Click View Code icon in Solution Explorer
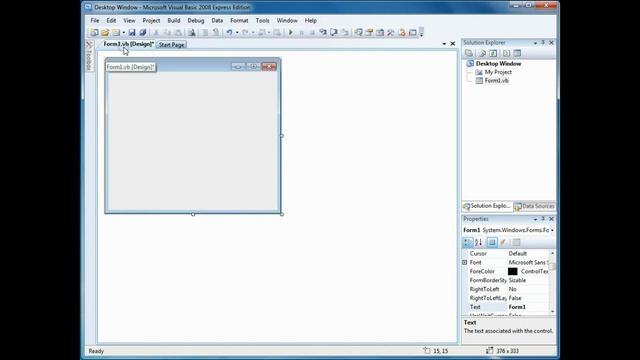The width and height of the screenshot is (640, 360). (506, 53)
